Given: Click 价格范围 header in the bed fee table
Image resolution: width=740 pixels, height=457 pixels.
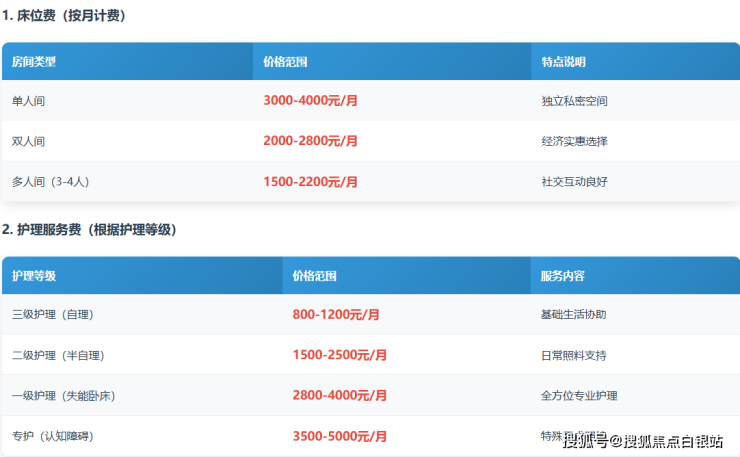Looking at the screenshot, I should pos(285,62).
